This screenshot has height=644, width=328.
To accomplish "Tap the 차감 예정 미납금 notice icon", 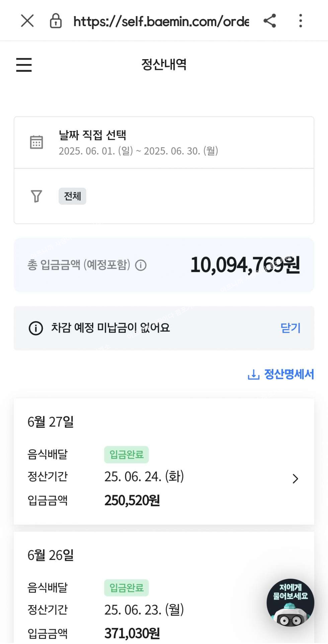I will pyautogui.click(x=36, y=328).
